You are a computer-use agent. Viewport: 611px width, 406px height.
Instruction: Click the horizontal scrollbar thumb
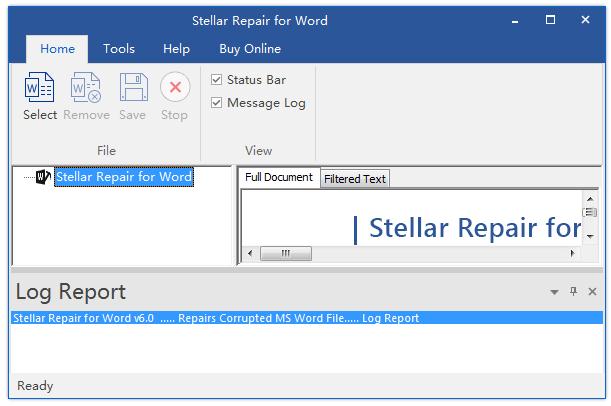click(286, 253)
